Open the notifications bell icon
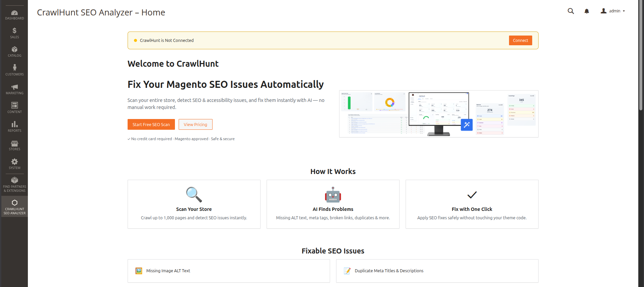644x287 pixels. 587,11
